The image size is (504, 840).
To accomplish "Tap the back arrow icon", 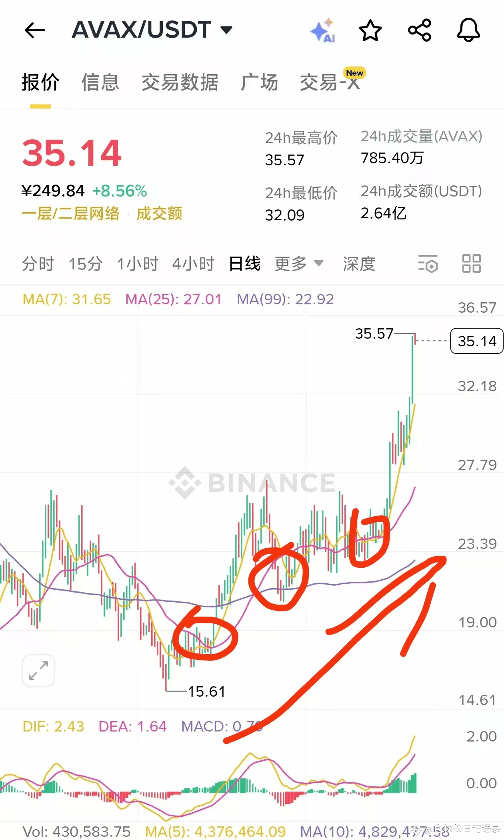I will pos(35,30).
